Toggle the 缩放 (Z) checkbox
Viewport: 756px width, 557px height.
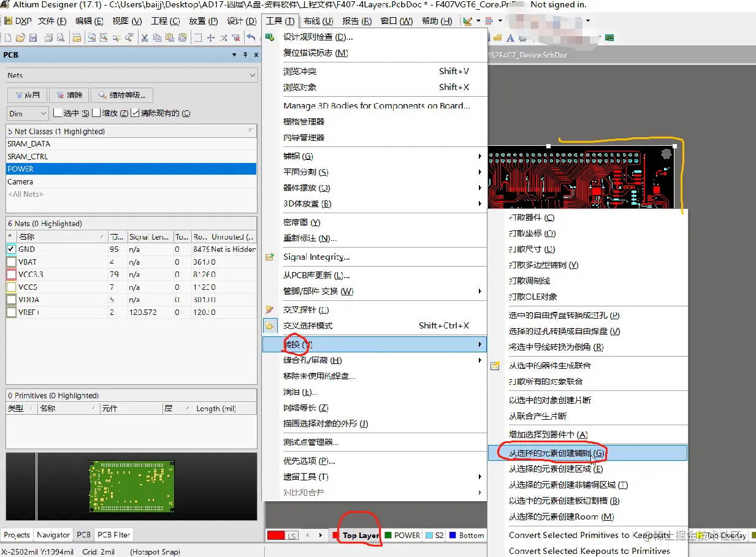coord(96,113)
